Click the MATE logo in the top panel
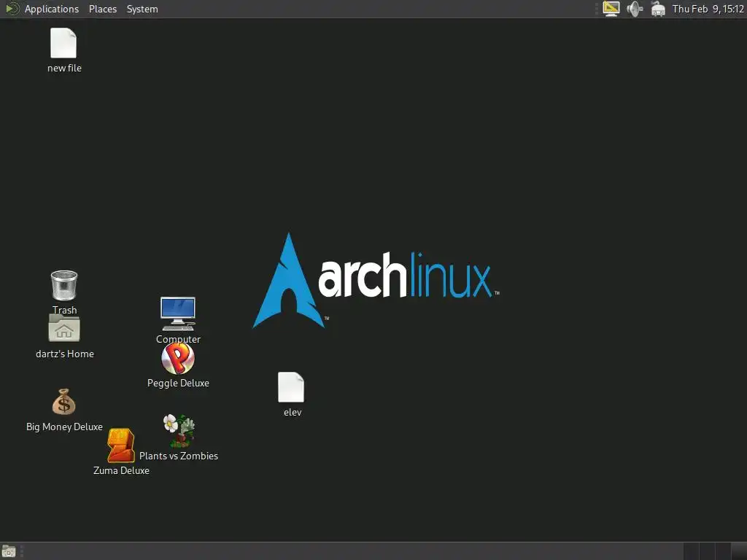The width and height of the screenshot is (747, 560). (12, 9)
